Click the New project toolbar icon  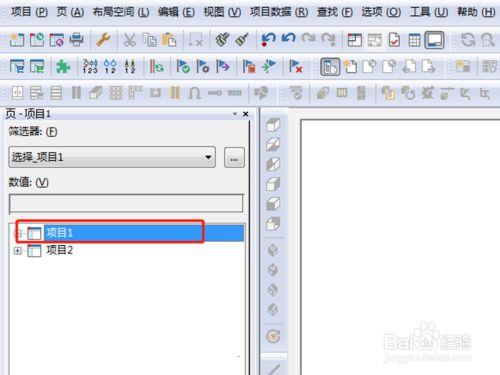17,40
